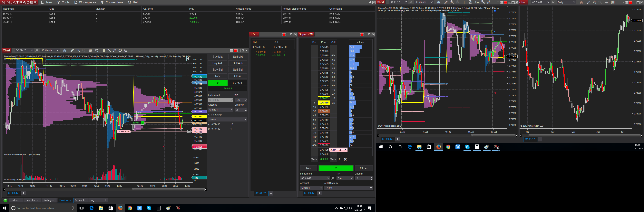Click Close position button in SuperDOM
644x212 pixels.
point(364,168)
